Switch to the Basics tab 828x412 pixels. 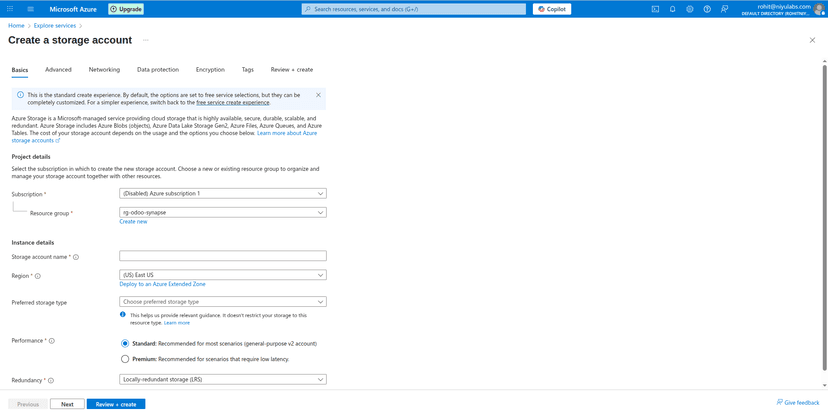coord(20,70)
